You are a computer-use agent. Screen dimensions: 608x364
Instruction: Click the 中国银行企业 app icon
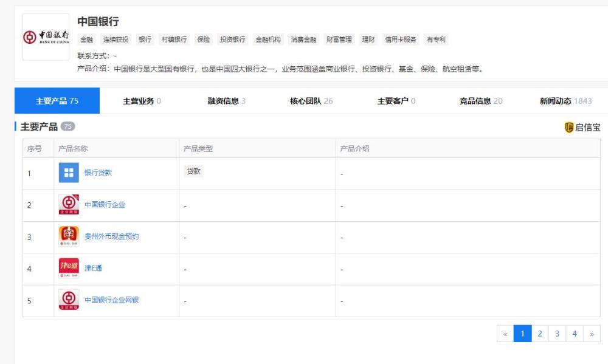[x=69, y=204]
